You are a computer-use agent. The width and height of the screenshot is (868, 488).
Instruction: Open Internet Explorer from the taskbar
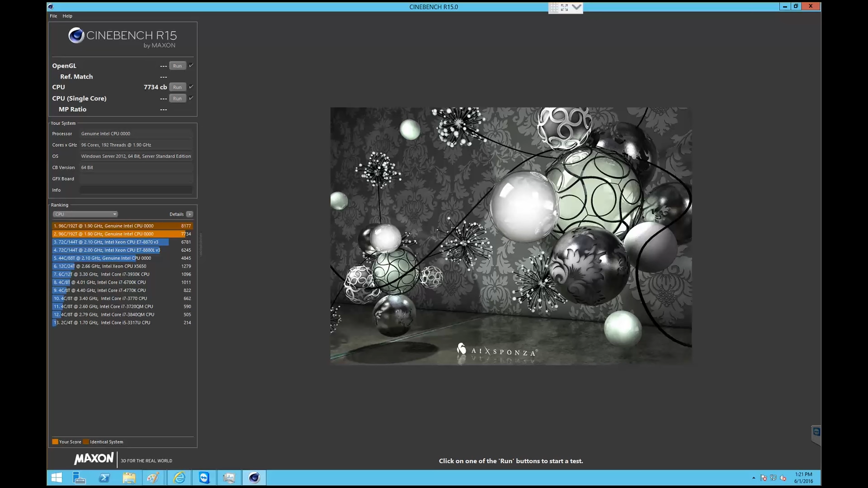point(179,478)
